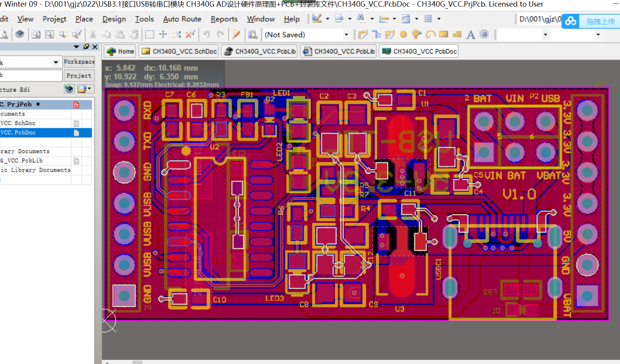
Task: Select the Place Polygon Plane tool
Action: (x=457, y=34)
